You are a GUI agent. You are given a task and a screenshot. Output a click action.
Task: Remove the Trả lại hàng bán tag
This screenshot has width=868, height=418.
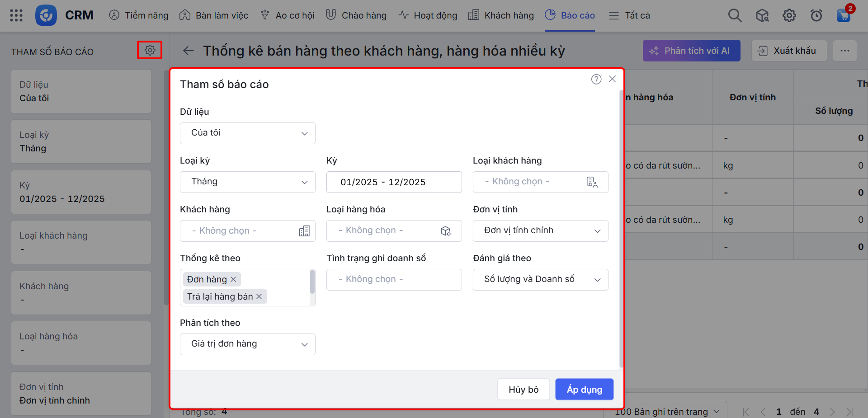[259, 297]
